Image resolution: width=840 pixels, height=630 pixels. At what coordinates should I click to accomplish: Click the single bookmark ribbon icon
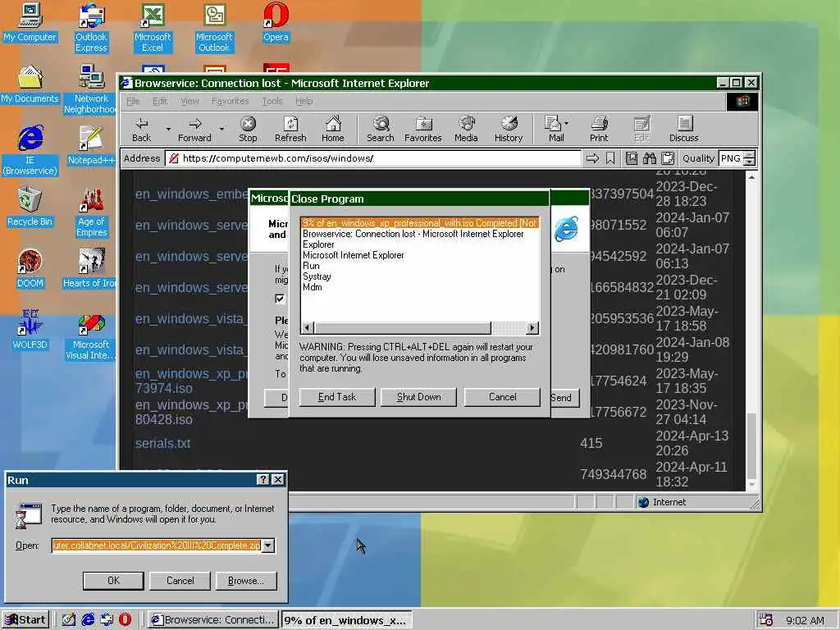[x=610, y=158]
